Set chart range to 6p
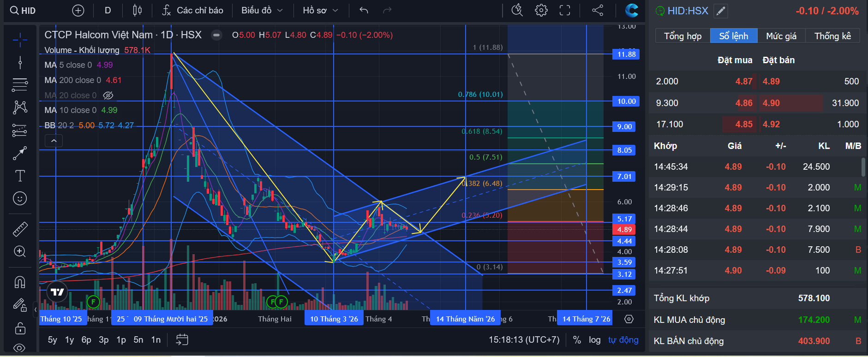868x357 pixels. pos(86,340)
